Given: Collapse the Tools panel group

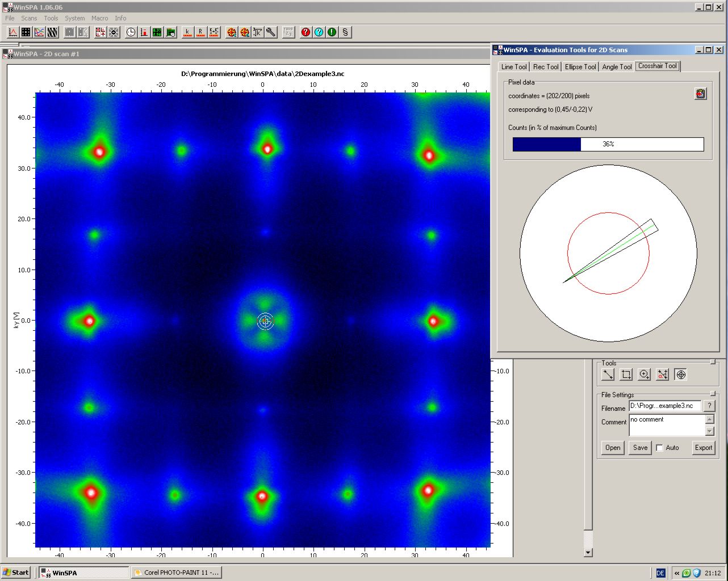Looking at the screenshot, I should [x=713, y=362].
